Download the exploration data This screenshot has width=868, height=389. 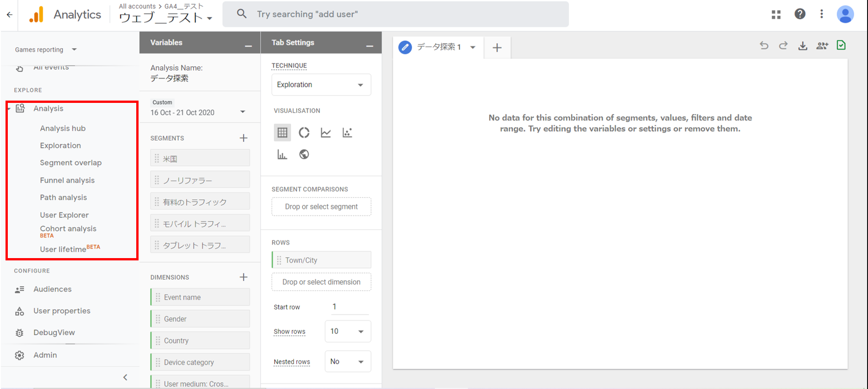click(802, 45)
